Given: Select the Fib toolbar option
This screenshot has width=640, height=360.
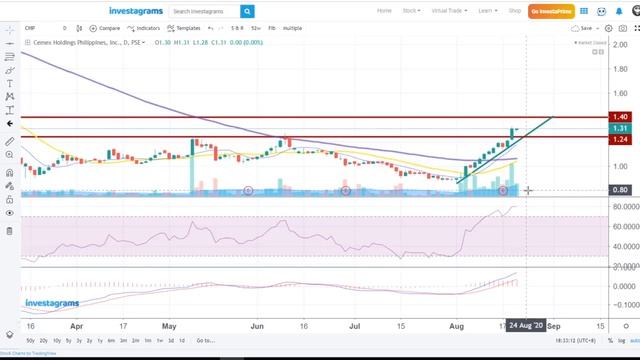Looking at the screenshot, I should [272, 28].
